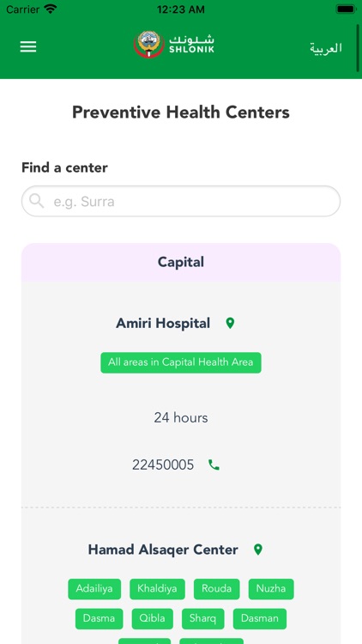Tap the Shlonik logo in header
The height and width of the screenshot is (644, 362).
click(174, 44)
